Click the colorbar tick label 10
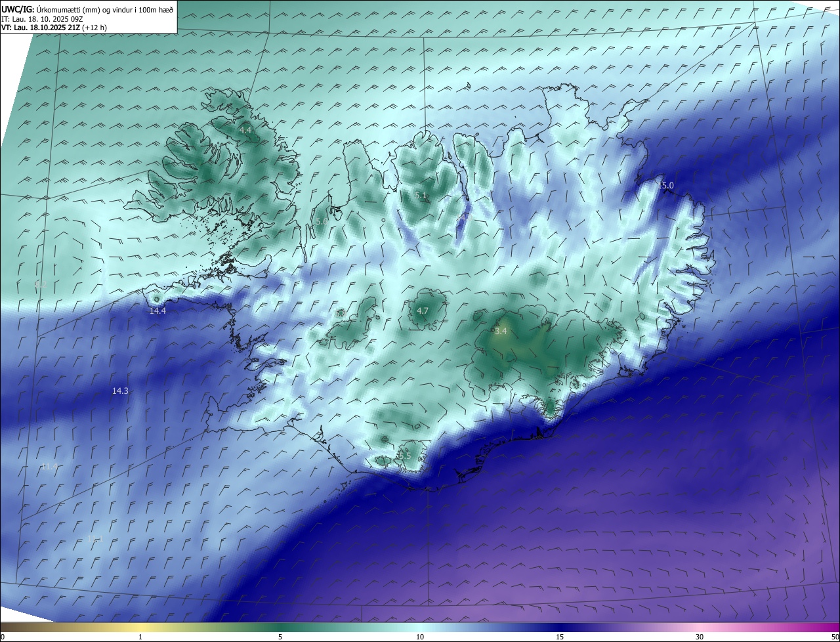The height and width of the screenshot is (642, 840). coord(420,637)
